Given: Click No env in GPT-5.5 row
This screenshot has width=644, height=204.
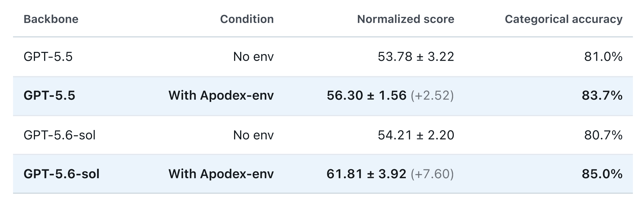Looking at the screenshot, I should tap(253, 57).
